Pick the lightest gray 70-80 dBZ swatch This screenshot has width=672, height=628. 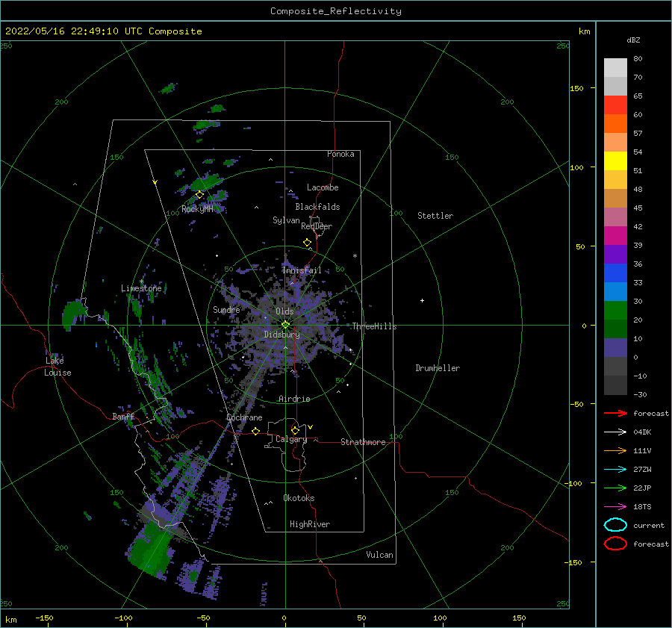615,67
